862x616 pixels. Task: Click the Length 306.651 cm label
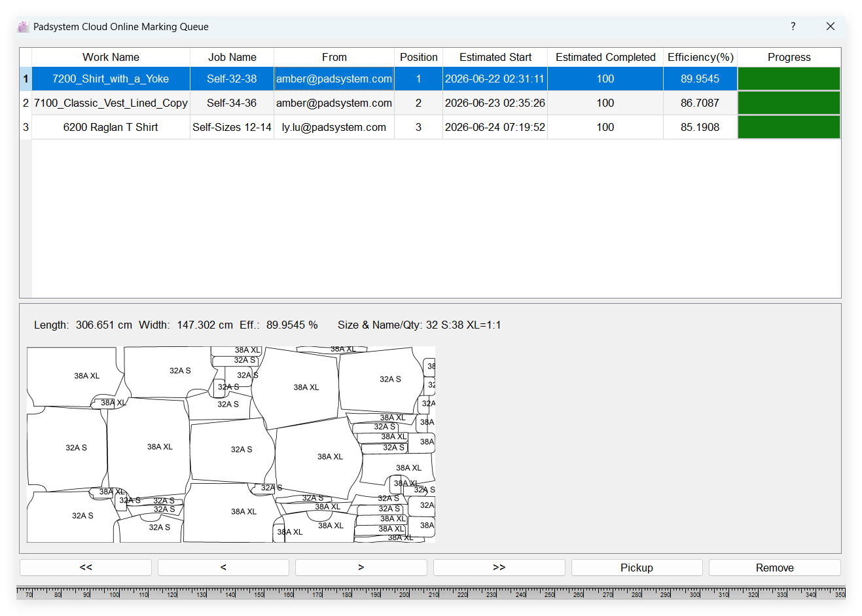pos(83,325)
